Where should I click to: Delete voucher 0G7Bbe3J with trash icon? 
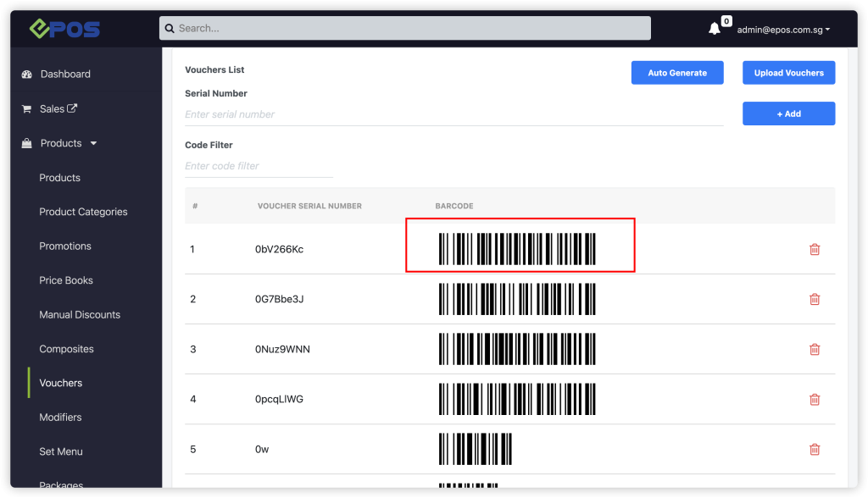[x=815, y=299]
